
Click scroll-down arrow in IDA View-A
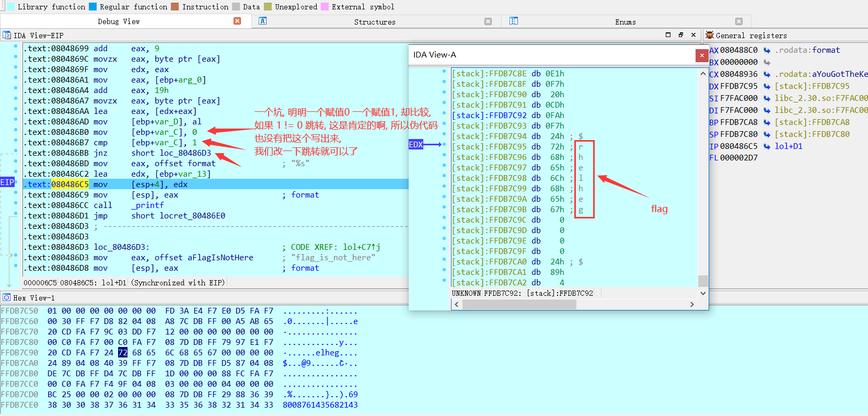click(703, 293)
